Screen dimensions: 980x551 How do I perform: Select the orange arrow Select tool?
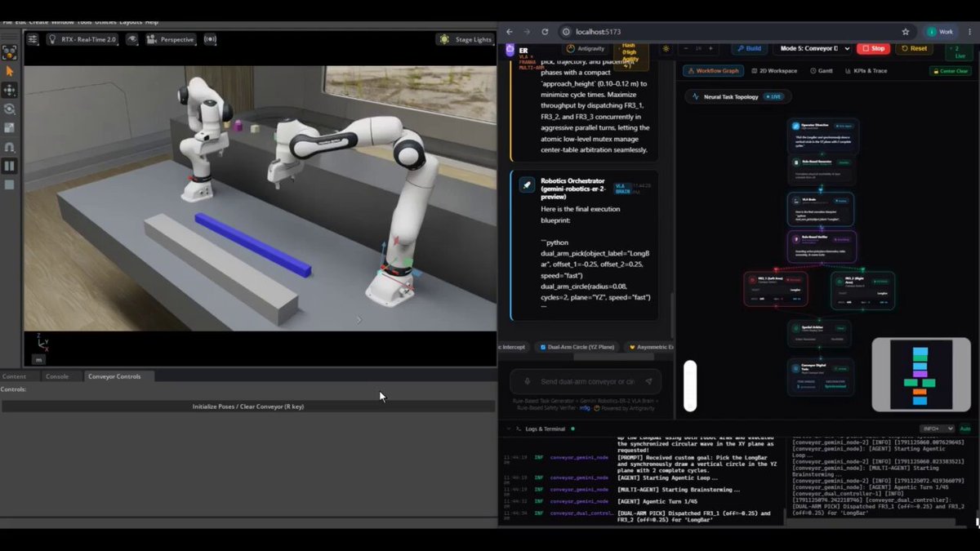[9, 72]
